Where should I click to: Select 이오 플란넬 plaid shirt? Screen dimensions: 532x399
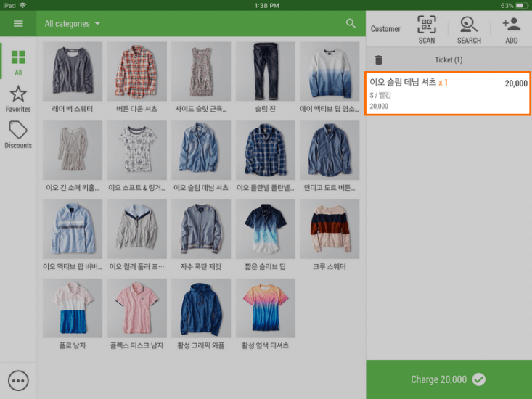coord(266,156)
